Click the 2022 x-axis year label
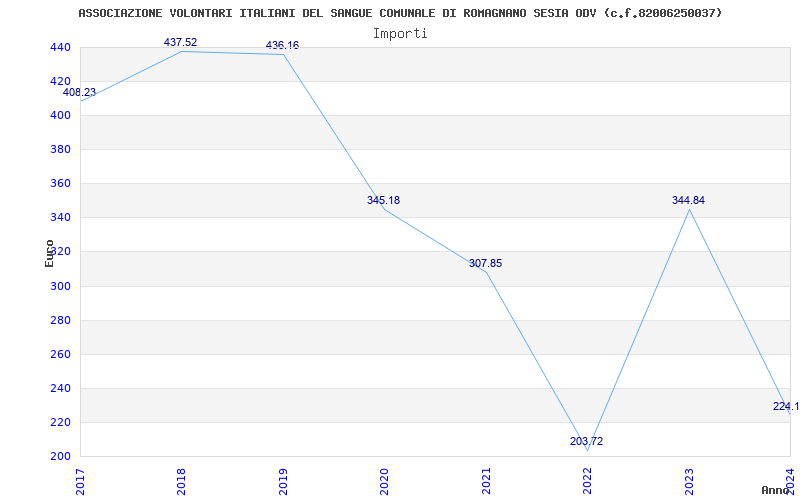The image size is (800, 500). coord(588,481)
